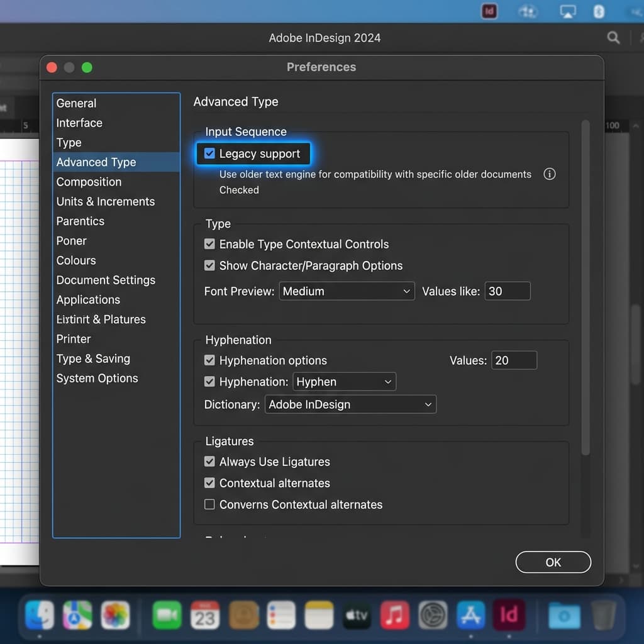This screenshot has height=644, width=644.
Task: Toggle the Hyphenation: checkbox next to Hyphen dropdown
Action: [209, 382]
